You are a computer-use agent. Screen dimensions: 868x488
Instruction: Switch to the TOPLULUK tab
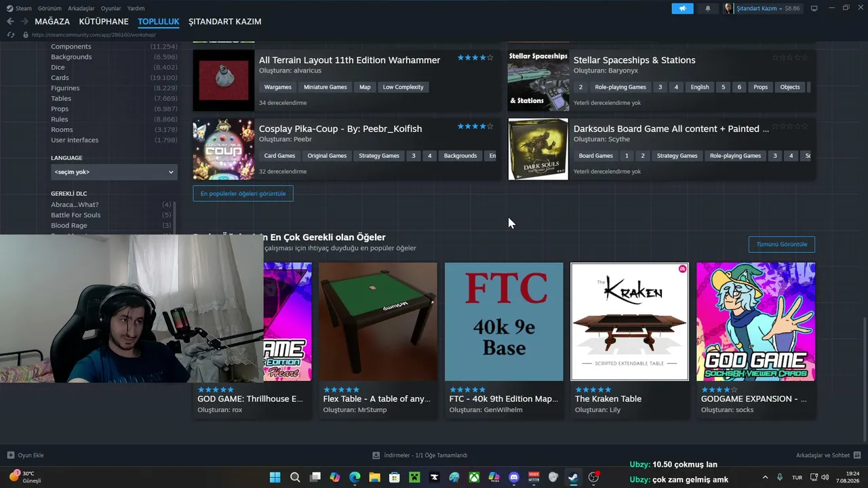(x=159, y=22)
